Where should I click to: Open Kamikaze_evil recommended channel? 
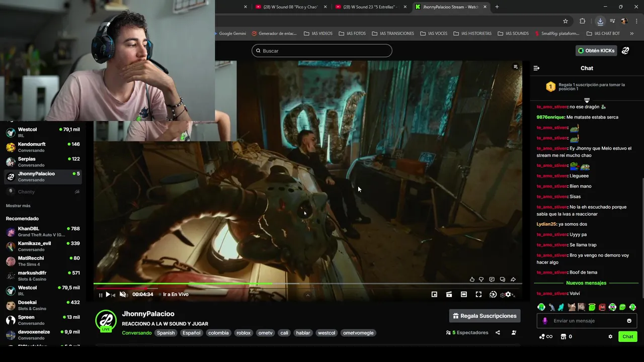point(43,246)
